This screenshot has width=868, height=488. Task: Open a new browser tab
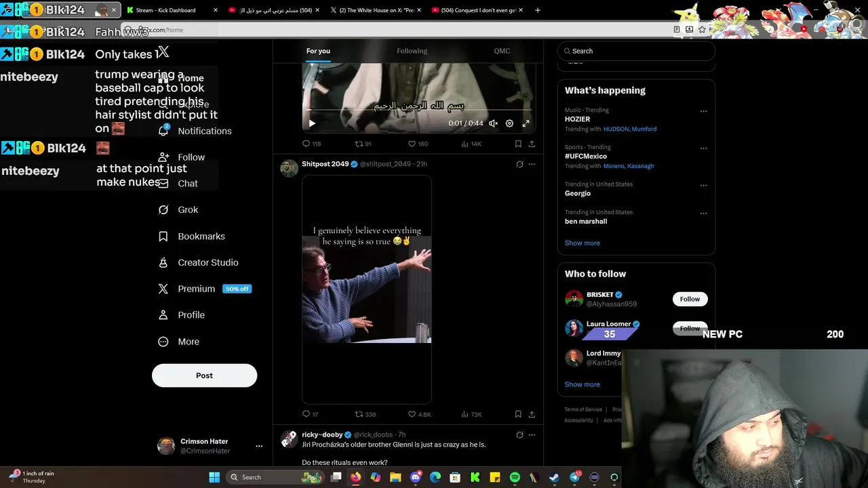(538, 10)
